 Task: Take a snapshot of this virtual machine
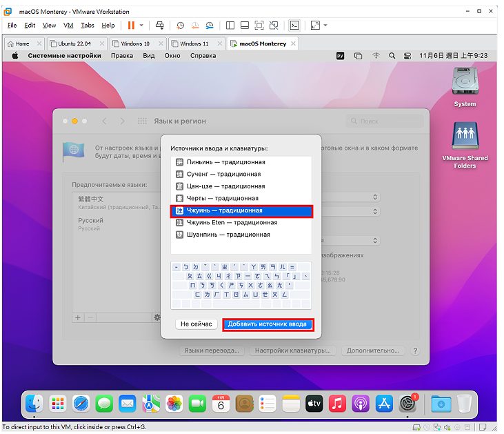coord(180,26)
